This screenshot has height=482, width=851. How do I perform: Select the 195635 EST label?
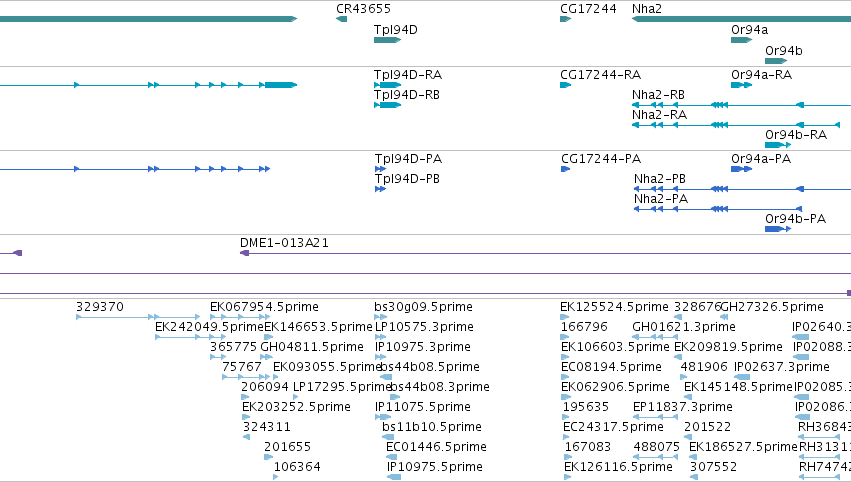[586, 408]
